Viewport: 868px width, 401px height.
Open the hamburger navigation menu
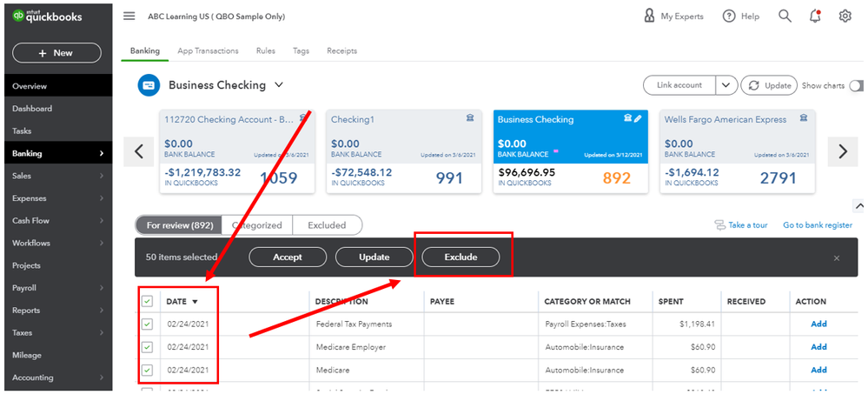tap(129, 16)
